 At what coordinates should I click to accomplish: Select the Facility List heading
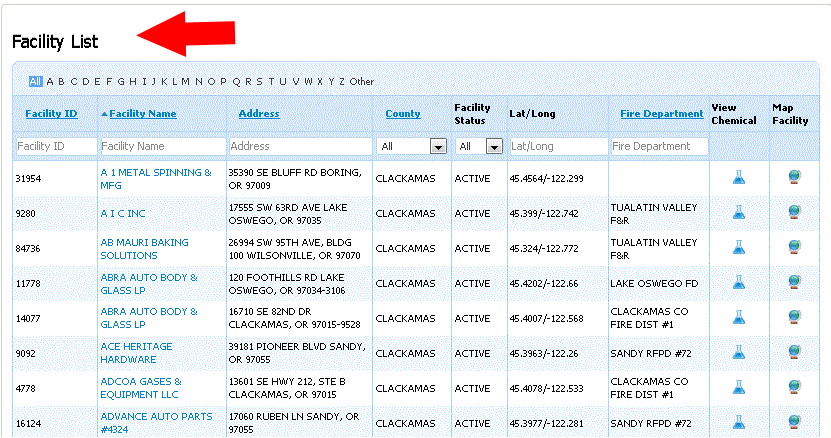tap(55, 42)
